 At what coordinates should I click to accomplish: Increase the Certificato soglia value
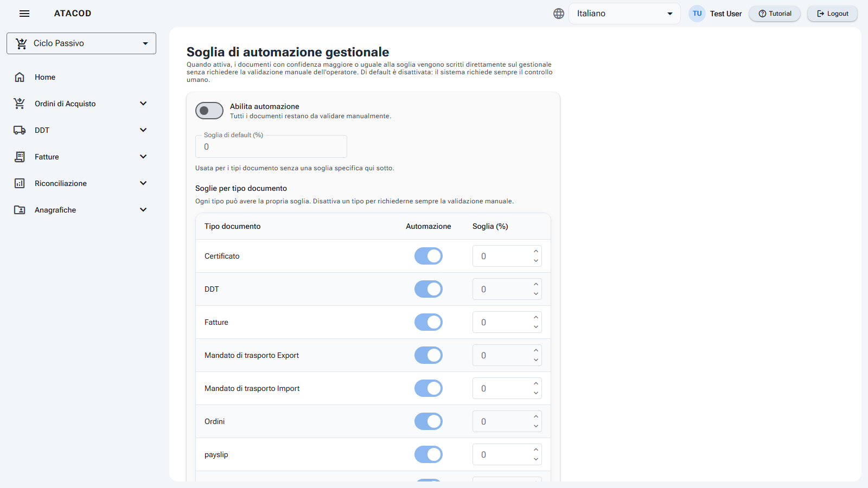[x=536, y=251]
